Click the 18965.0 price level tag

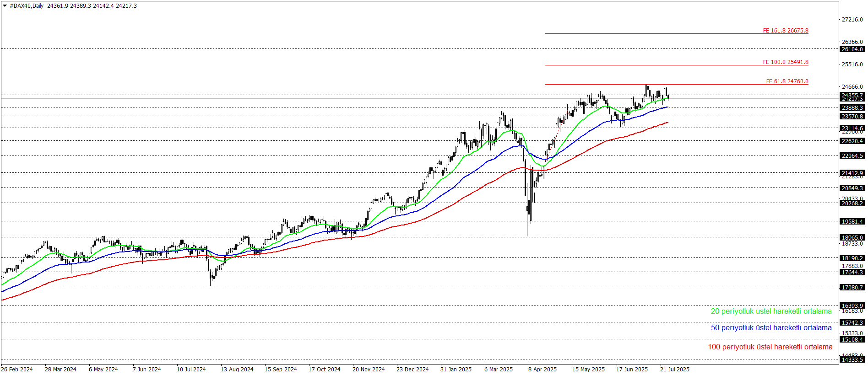click(x=852, y=238)
